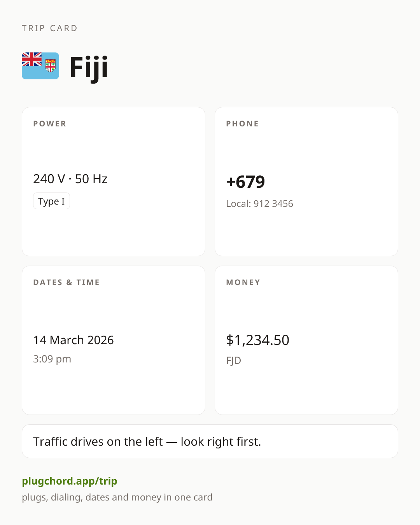Viewport: 420px width, 525px height.
Task: Click the traffic drives on left note
Action: (147, 441)
